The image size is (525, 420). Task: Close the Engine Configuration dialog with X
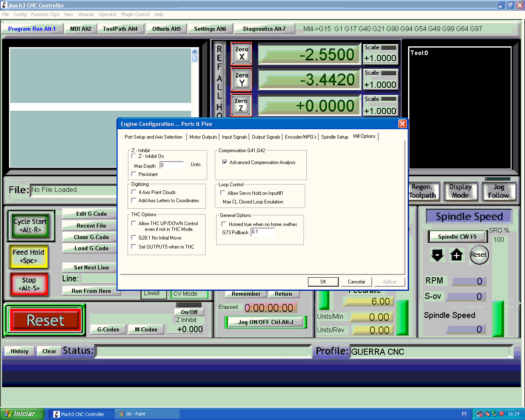coord(402,124)
